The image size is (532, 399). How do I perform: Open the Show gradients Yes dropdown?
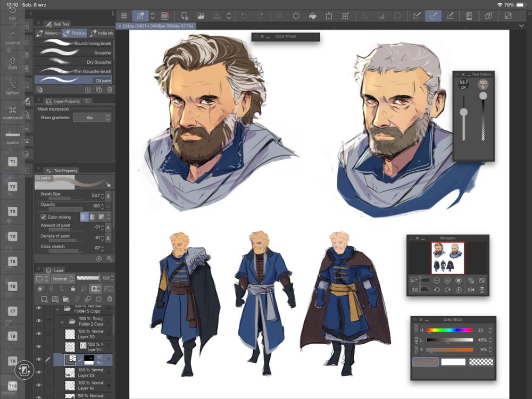[92, 118]
